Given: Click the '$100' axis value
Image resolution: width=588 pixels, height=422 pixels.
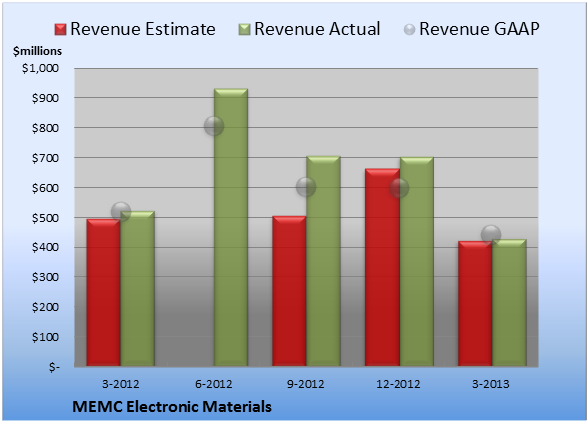Looking at the screenshot, I should (45, 337).
